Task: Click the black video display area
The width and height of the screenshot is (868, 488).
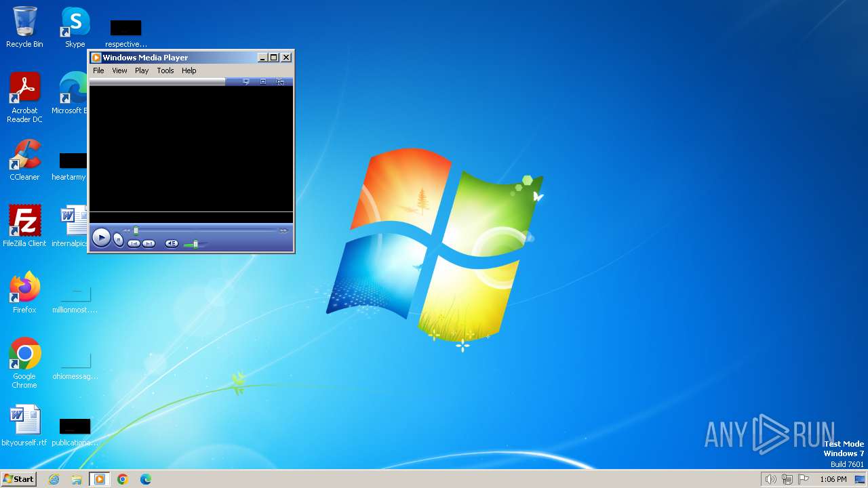Action: point(191,149)
